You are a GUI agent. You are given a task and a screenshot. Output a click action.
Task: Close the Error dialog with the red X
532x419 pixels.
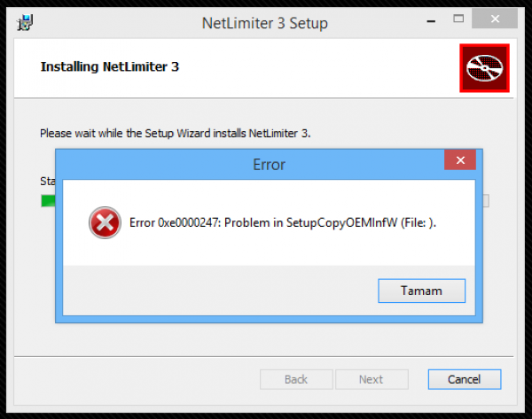460,160
